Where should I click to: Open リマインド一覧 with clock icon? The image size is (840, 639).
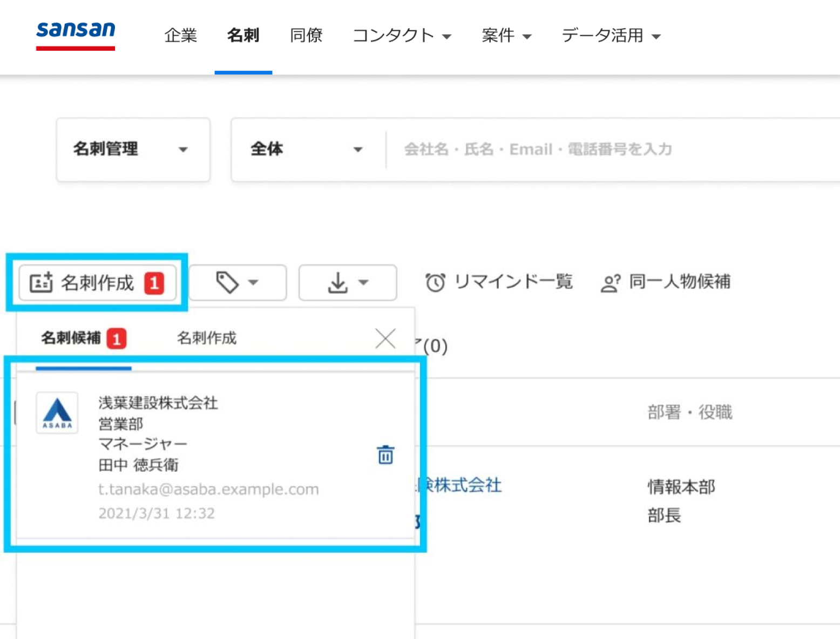click(499, 282)
